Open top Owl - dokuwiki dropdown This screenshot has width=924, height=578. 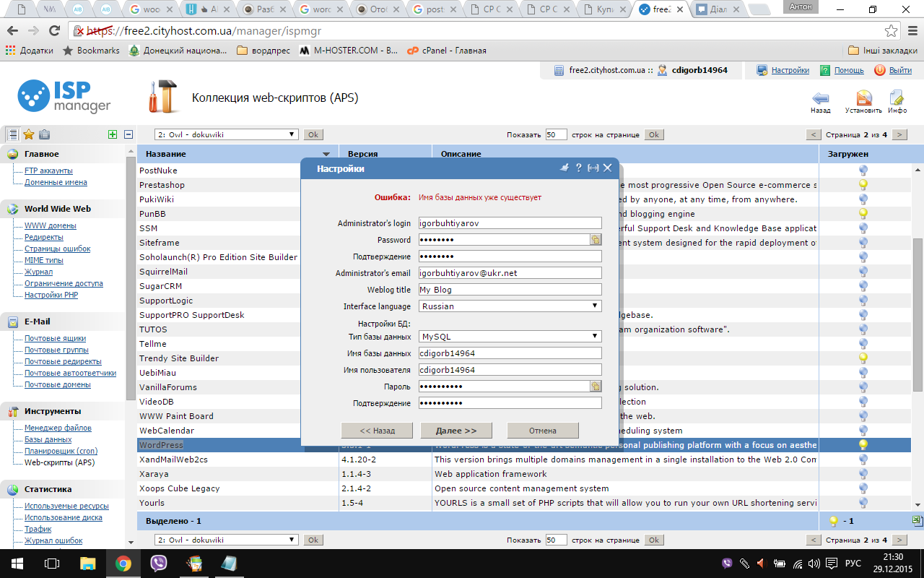227,134
